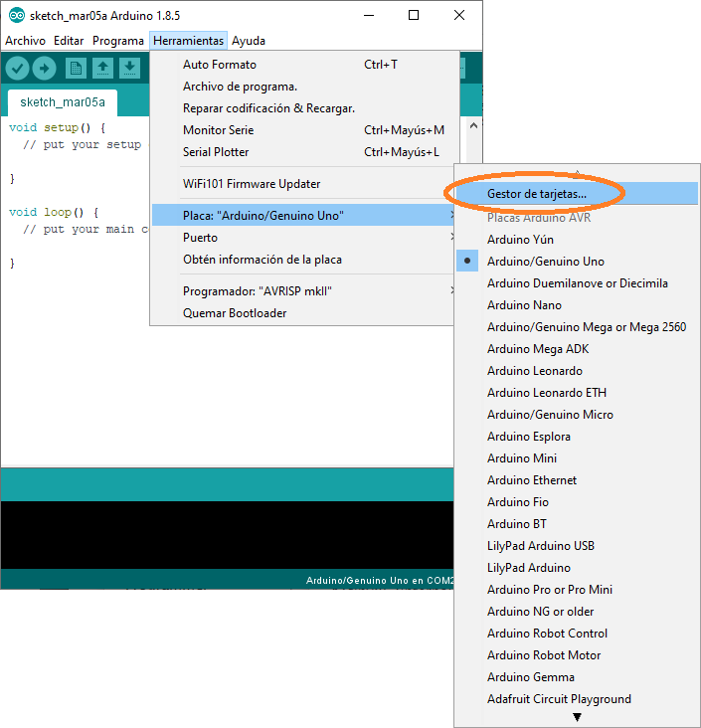Pick Arduino Pro or Pro Mini
Image resolution: width=701 pixels, height=728 pixels.
click(x=577, y=589)
